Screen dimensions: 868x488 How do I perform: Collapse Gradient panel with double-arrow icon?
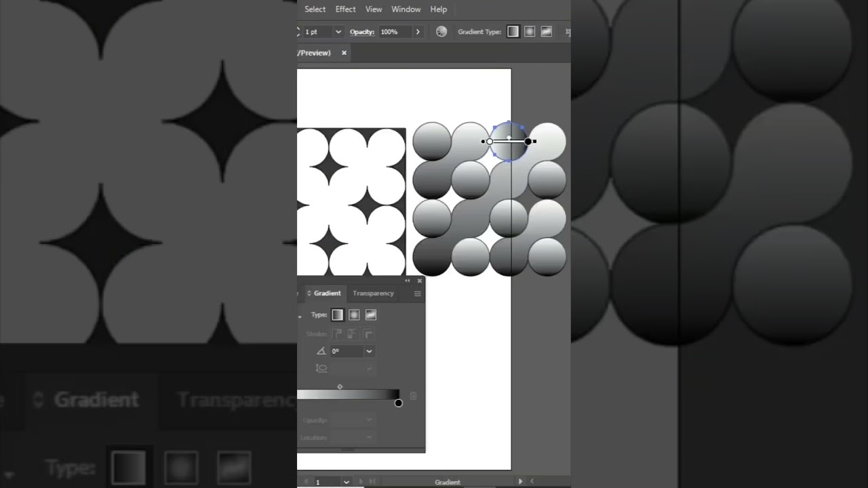coord(408,281)
